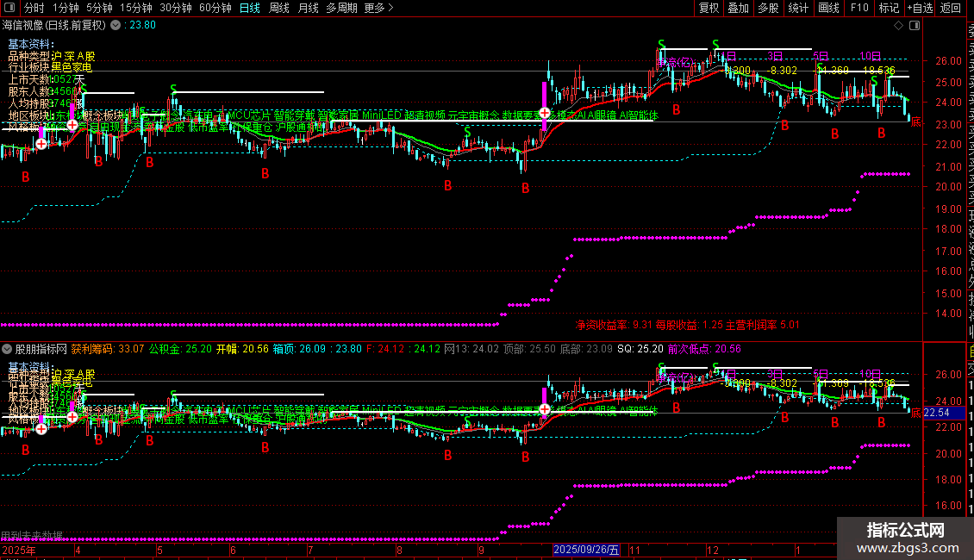The width and height of the screenshot is (974, 560).
Task: Click the 2025年 label on time axis
Action: pos(19,550)
